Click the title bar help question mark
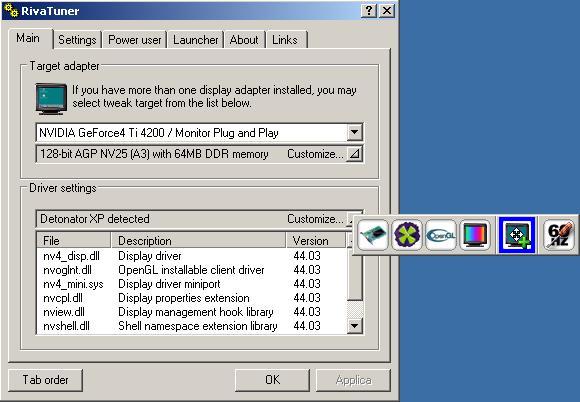The height and width of the screenshot is (402, 580). point(368,10)
